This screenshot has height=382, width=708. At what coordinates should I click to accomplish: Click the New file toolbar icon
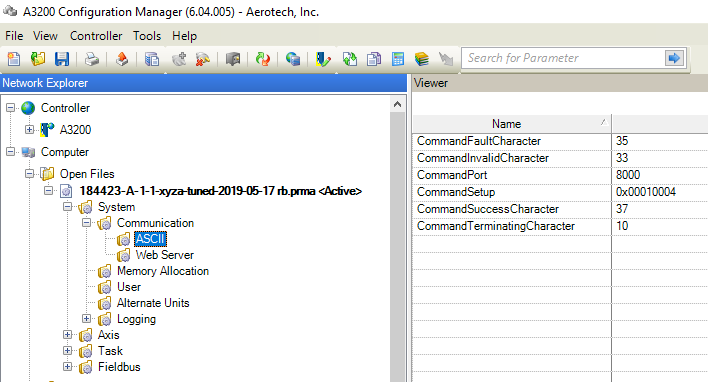(x=14, y=59)
